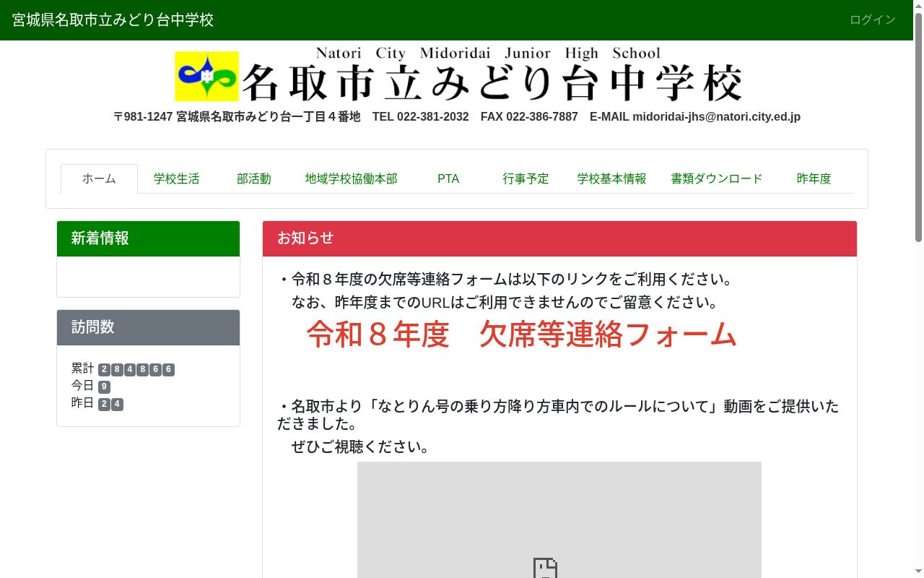
Task: Click the ぜひご視聴ください text
Action: (x=360, y=447)
